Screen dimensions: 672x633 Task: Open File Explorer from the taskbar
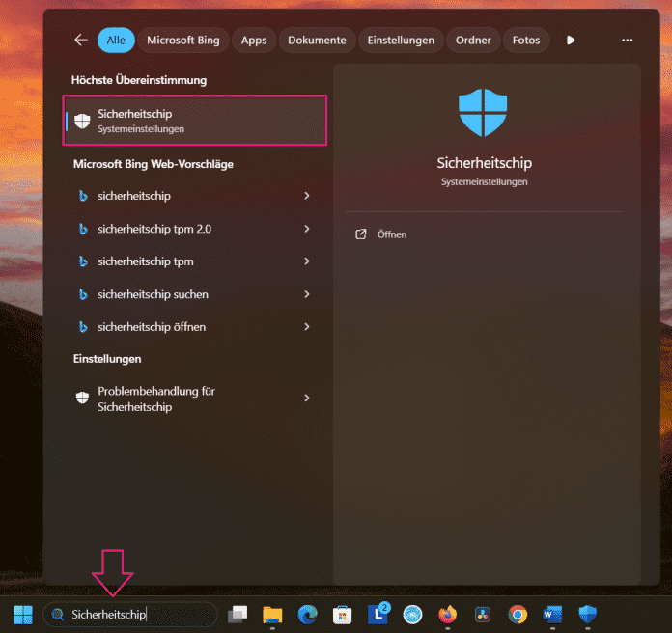(x=271, y=615)
